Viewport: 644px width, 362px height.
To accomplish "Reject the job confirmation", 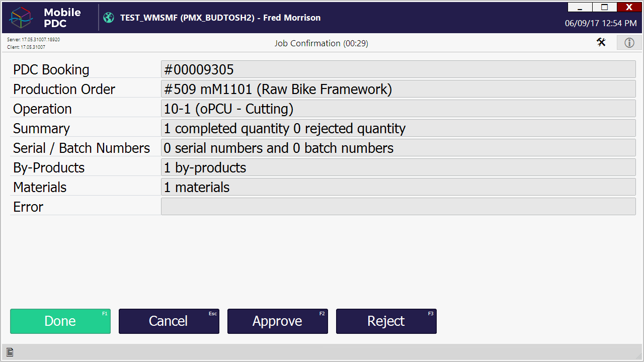I will point(386,321).
